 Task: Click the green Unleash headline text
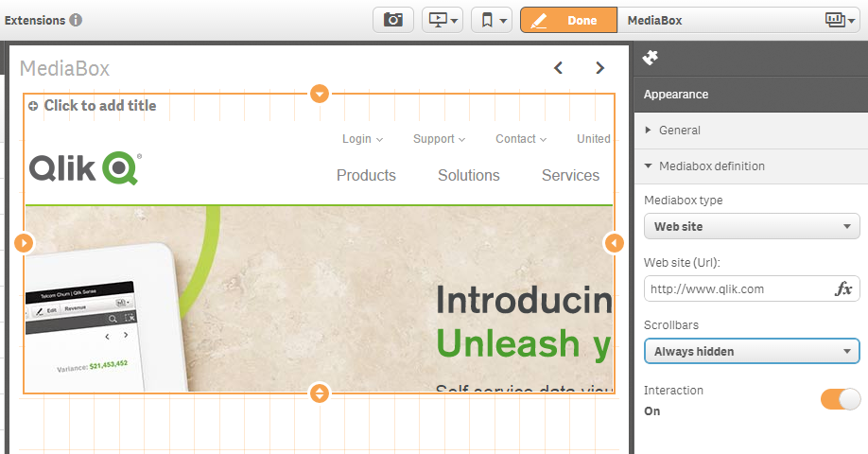point(524,344)
